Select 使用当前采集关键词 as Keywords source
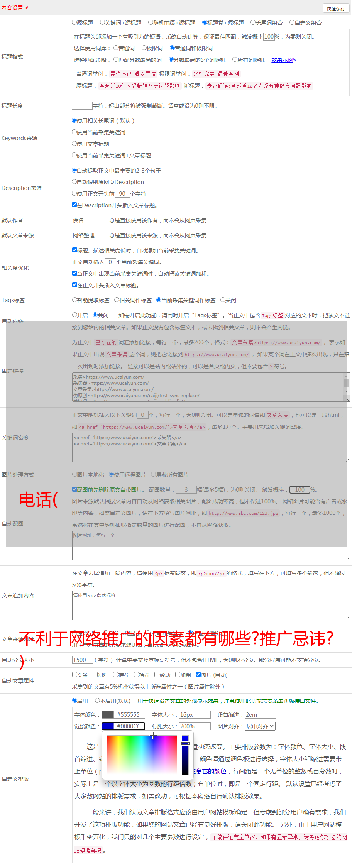The width and height of the screenshot is (352, 868). coord(74,132)
